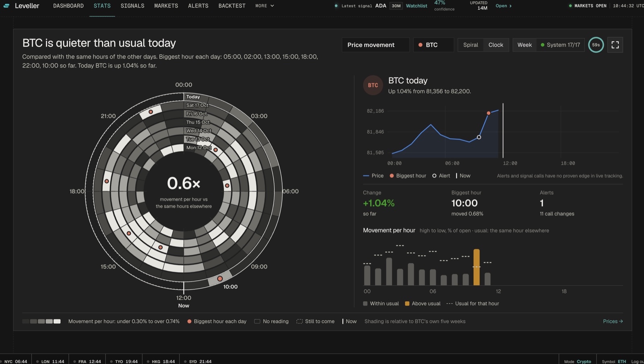The image size is (644, 364).
Task: Go to the SIGNALS tab
Action: coord(132,6)
